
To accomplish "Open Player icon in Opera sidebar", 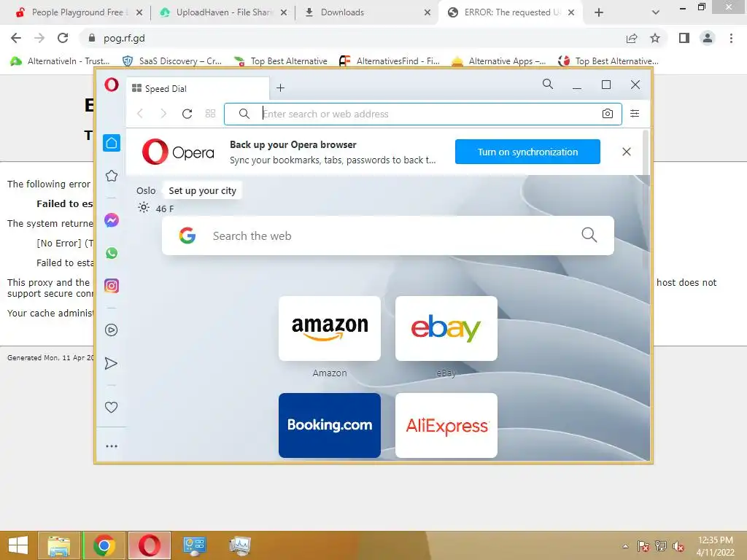I will pyautogui.click(x=112, y=330).
